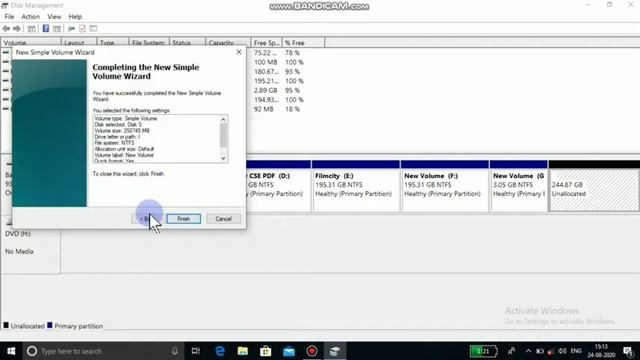Click the Status column header
The image size is (640, 360).
point(187,43)
